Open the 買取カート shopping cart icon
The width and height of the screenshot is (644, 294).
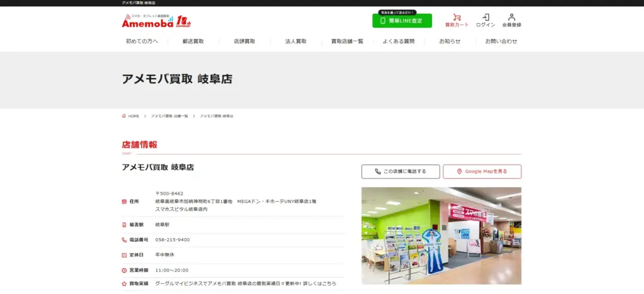[457, 18]
